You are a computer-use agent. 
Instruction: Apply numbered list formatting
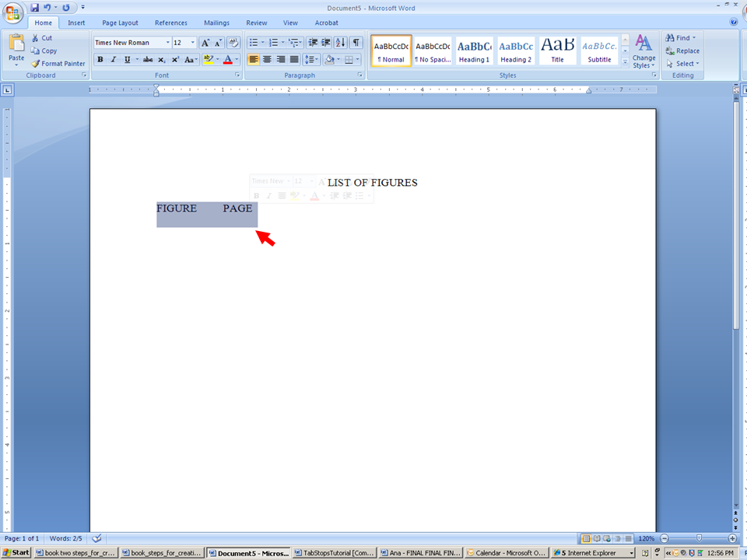pos(273,43)
